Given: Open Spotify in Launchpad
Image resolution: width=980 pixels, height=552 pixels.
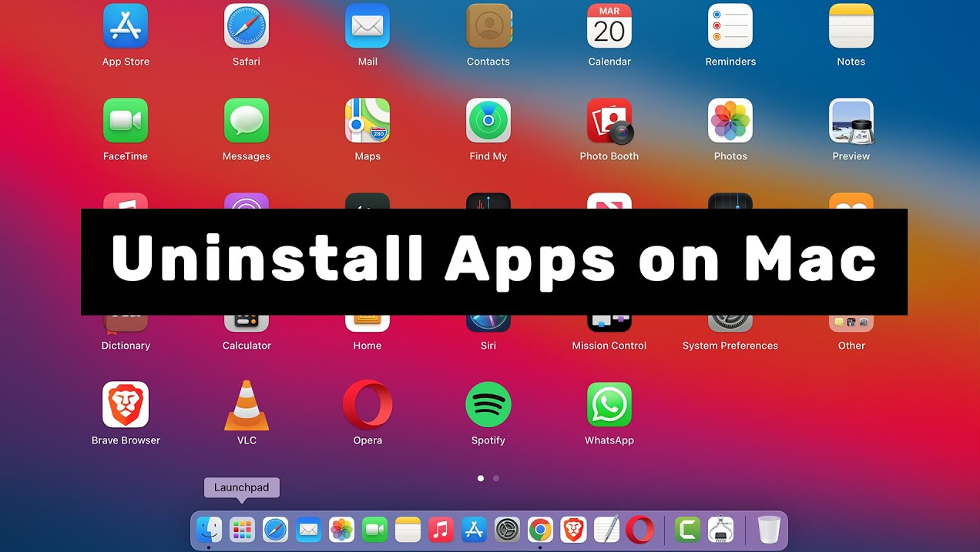Looking at the screenshot, I should tap(488, 405).
